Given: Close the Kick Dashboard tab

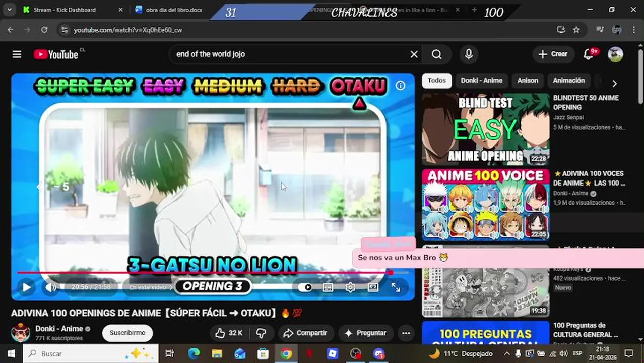Looking at the screenshot, I should [121, 10].
